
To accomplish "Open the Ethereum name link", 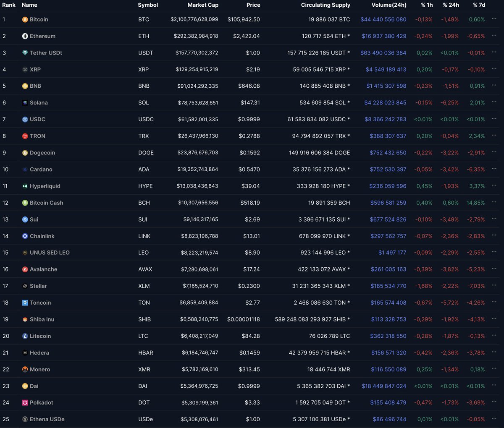I will tap(42, 36).
